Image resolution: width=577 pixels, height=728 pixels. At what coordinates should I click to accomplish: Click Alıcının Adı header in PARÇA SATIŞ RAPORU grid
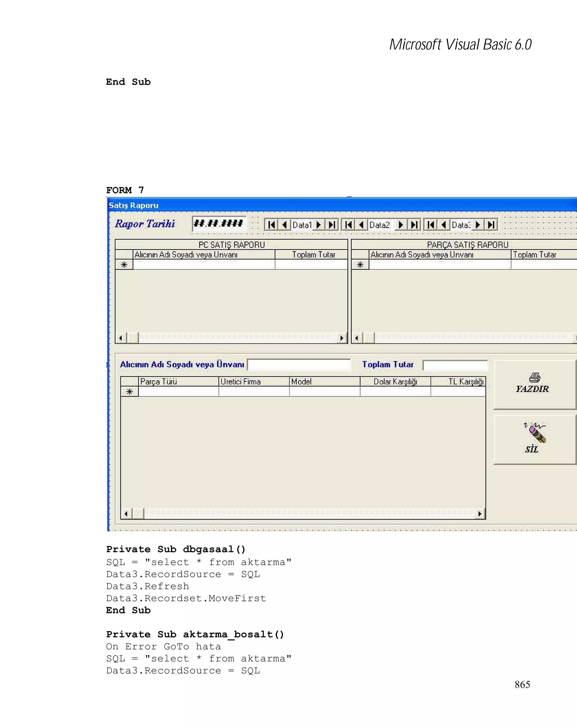(440, 255)
